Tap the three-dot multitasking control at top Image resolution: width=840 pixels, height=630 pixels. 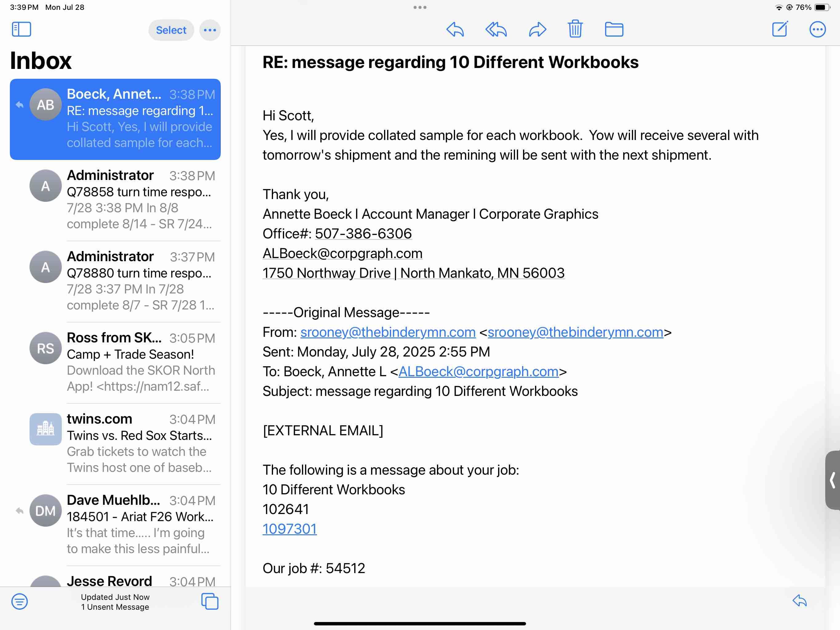point(420,7)
